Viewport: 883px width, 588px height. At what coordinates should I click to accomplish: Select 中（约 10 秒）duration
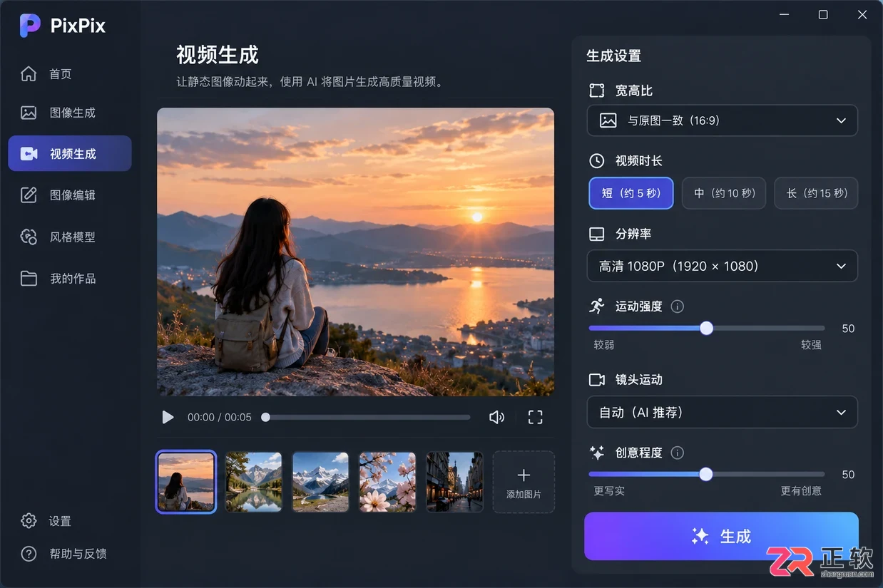coord(724,193)
